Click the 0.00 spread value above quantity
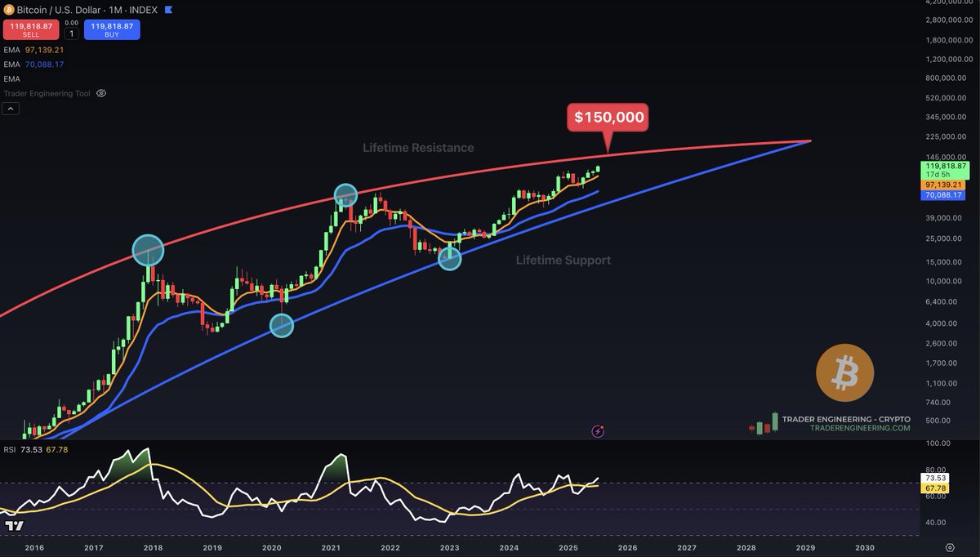 click(x=71, y=23)
